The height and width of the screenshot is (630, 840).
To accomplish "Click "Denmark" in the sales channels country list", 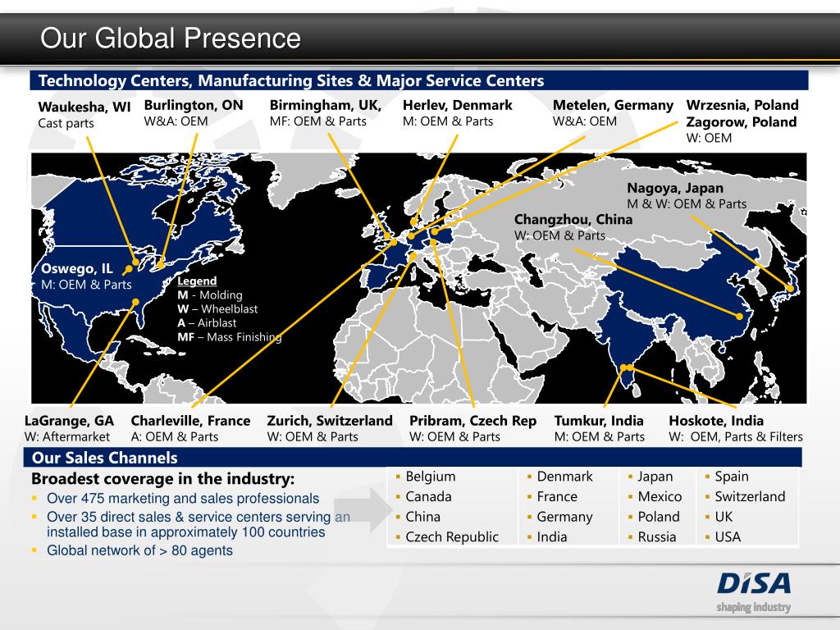I will [x=564, y=477].
